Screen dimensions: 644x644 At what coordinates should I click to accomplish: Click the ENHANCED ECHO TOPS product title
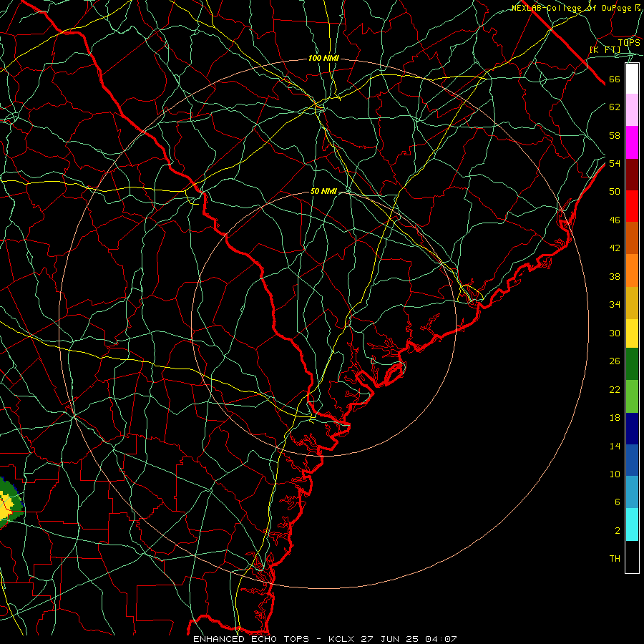tap(251, 639)
